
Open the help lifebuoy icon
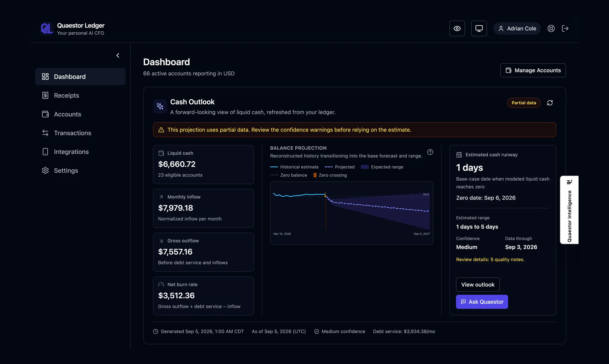(551, 28)
